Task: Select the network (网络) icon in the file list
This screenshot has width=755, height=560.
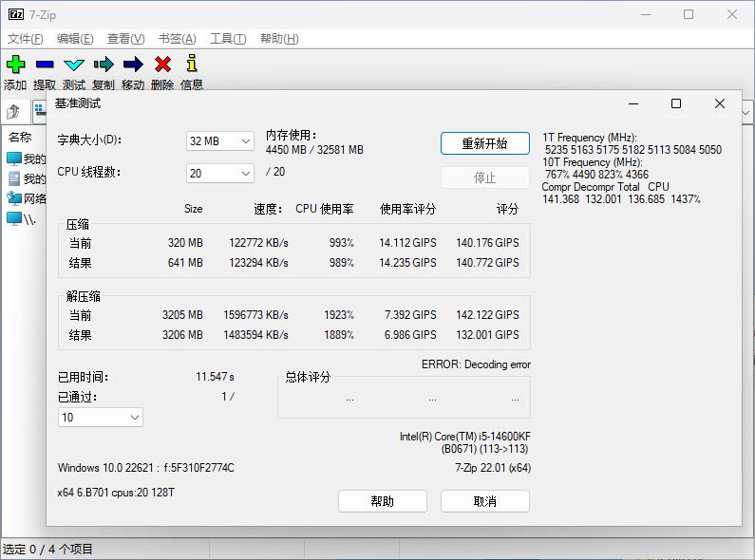Action: tap(14, 198)
